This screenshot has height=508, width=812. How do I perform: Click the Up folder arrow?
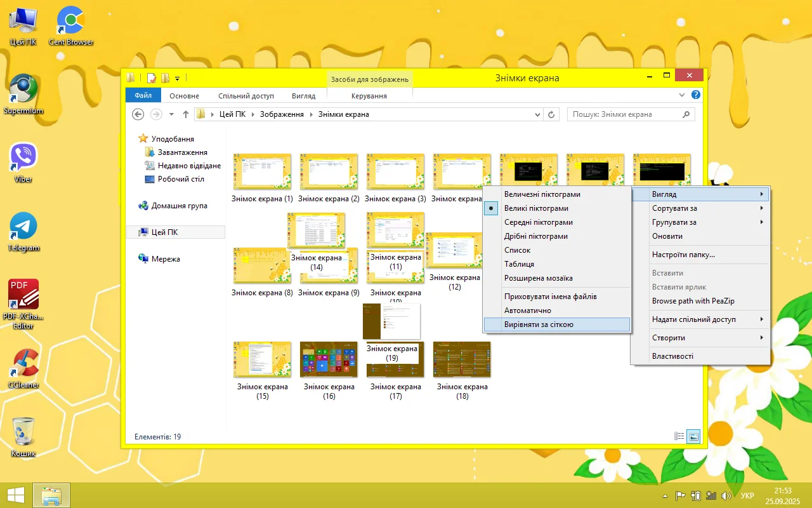click(185, 114)
